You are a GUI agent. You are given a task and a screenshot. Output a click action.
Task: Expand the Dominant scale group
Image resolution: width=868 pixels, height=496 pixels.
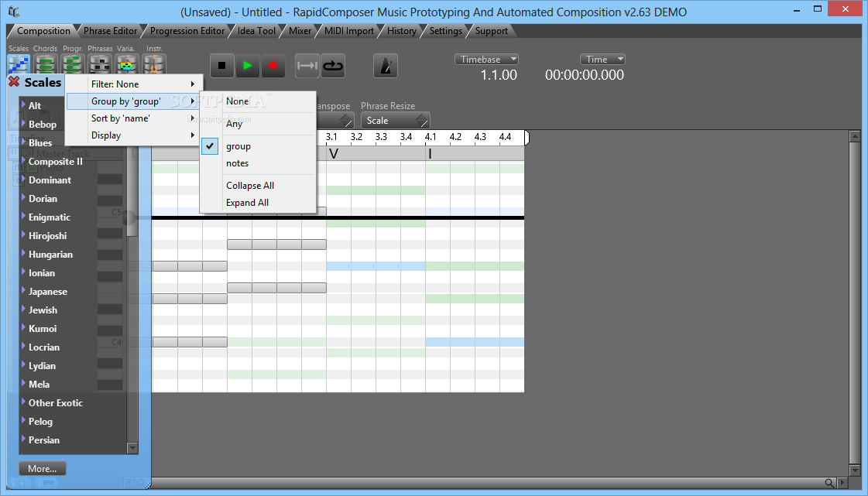(23, 179)
